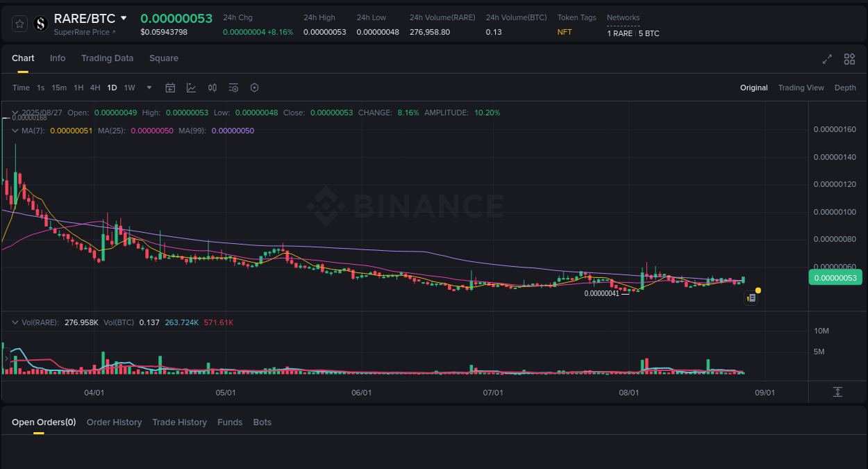Open chart settings via the hexagon icon

click(254, 88)
